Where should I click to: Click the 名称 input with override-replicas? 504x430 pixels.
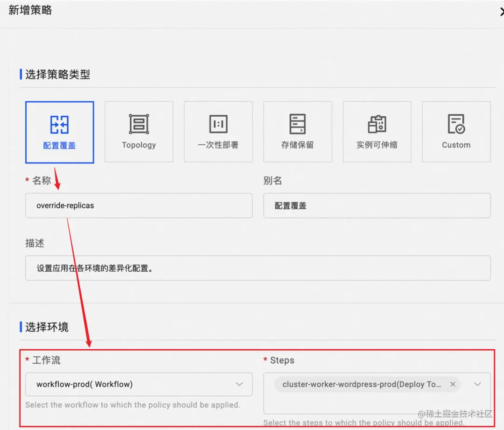pyautogui.click(x=139, y=205)
